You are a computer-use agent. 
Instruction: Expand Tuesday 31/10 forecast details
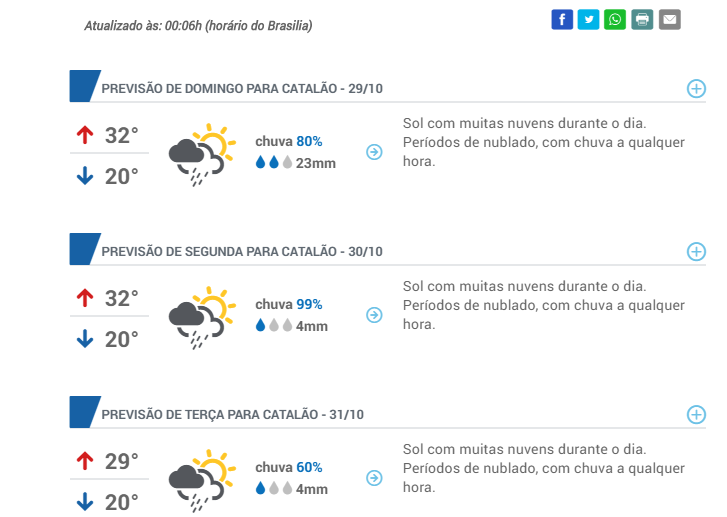coord(696,414)
